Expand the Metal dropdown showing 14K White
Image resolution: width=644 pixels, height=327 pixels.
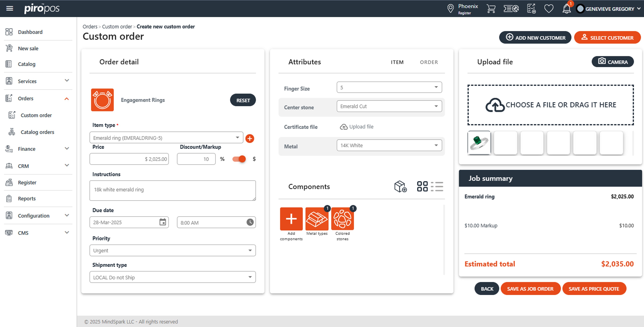(389, 145)
